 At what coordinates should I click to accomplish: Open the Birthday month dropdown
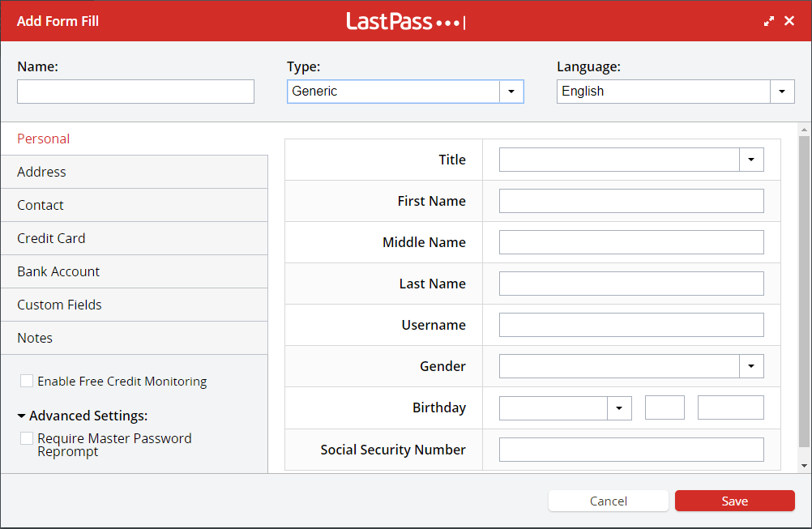tap(619, 407)
